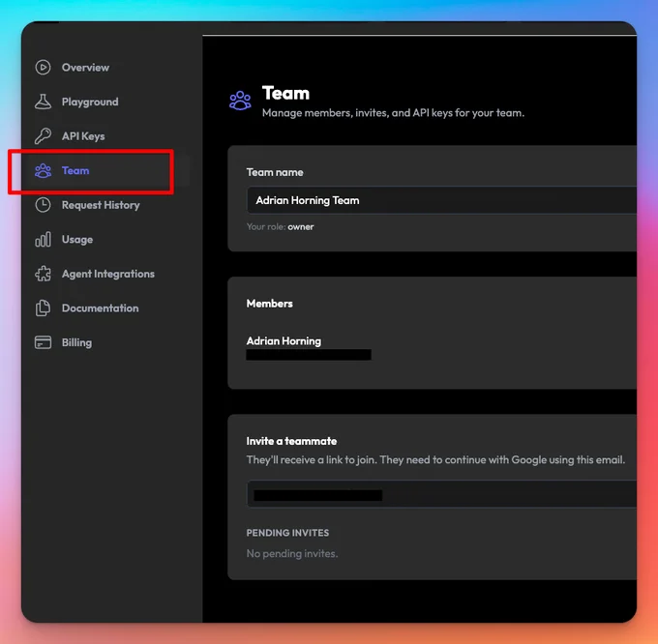Click the Team people icon in sidebar
This screenshot has height=644, width=658.
tap(43, 170)
